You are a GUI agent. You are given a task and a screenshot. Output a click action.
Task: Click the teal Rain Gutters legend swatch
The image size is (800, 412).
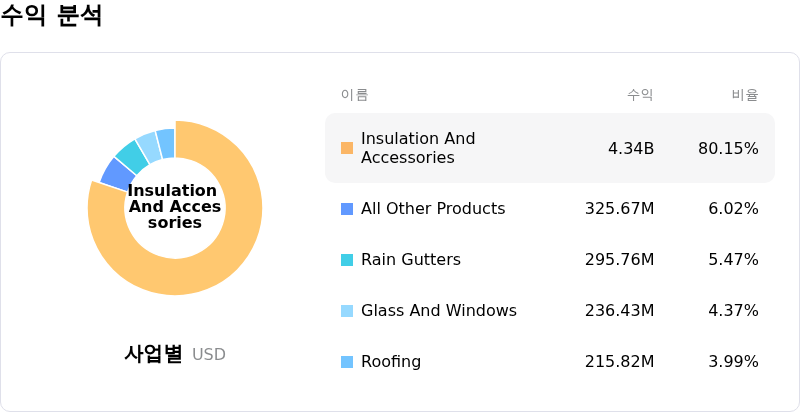pyautogui.click(x=347, y=260)
